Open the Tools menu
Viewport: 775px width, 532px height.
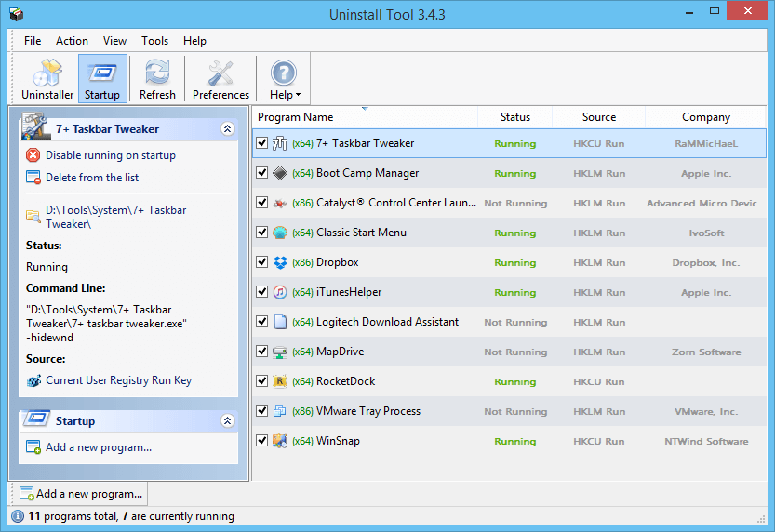point(154,41)
